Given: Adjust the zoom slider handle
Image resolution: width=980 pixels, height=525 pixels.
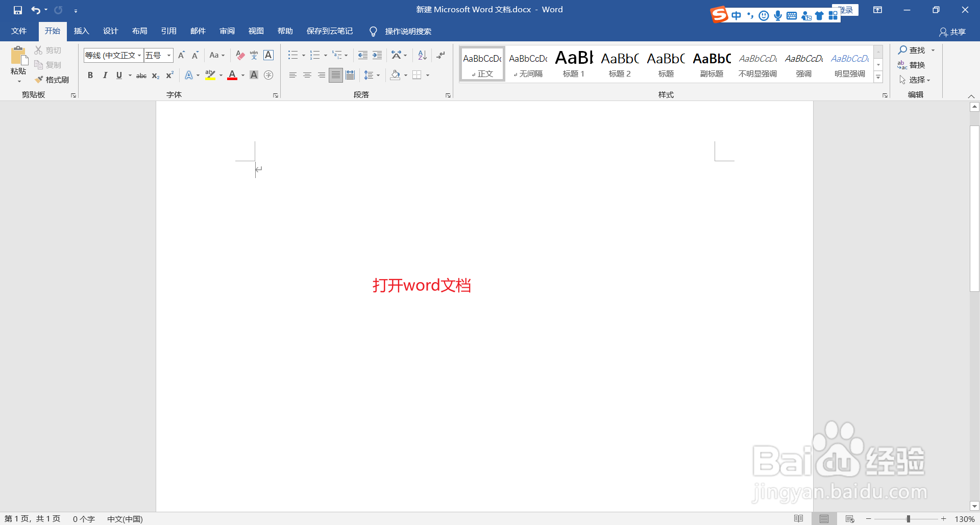Looking at the screenshot, I should pyautogui.click(x=908, y=519).
